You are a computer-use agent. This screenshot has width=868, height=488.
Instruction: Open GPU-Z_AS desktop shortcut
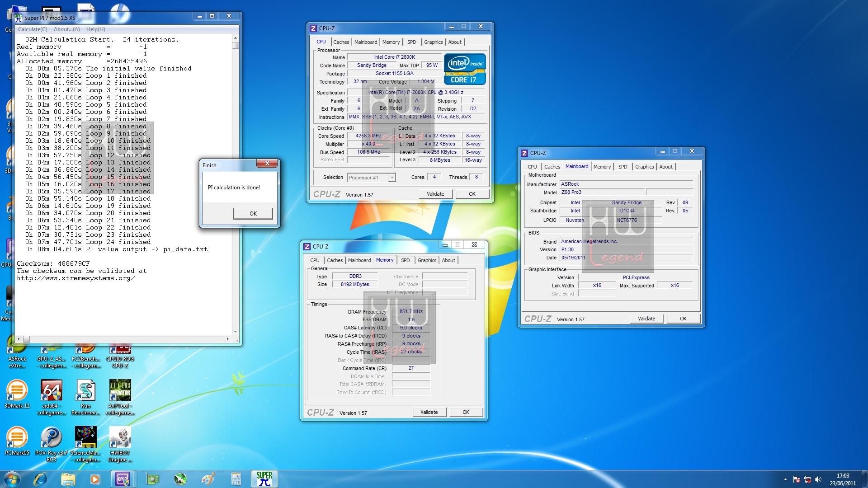51,357
